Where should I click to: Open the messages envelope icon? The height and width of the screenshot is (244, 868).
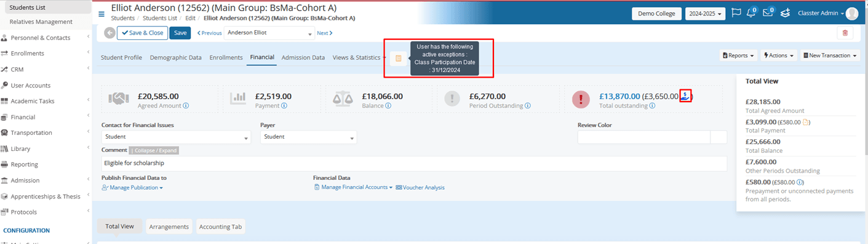(x=767, y=13)
